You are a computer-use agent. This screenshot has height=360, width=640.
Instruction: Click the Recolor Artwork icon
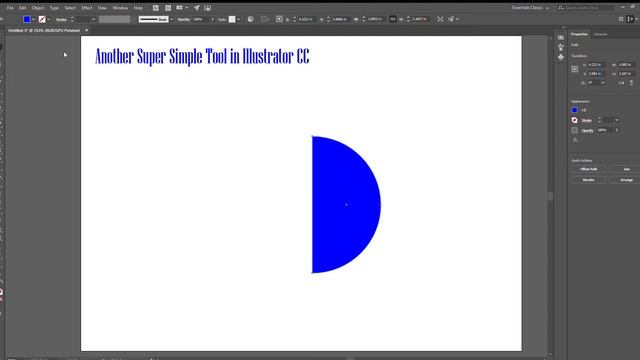coord(250,19)
